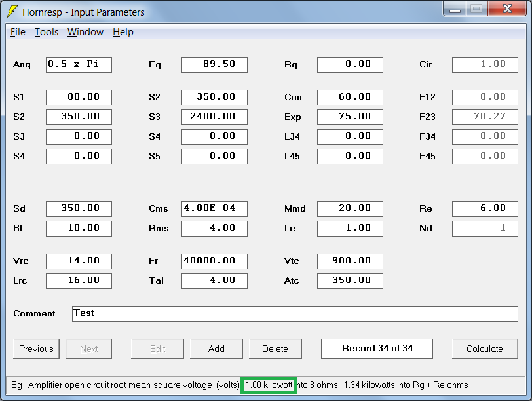
Task: Open the Window menu
Action: click(x=85, y=32)
